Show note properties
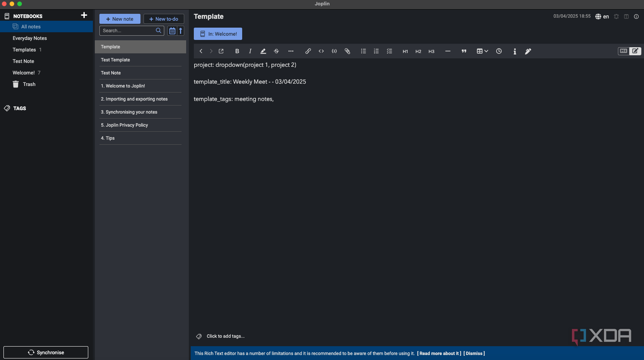The image size is (644, 360). pos(636,17)
